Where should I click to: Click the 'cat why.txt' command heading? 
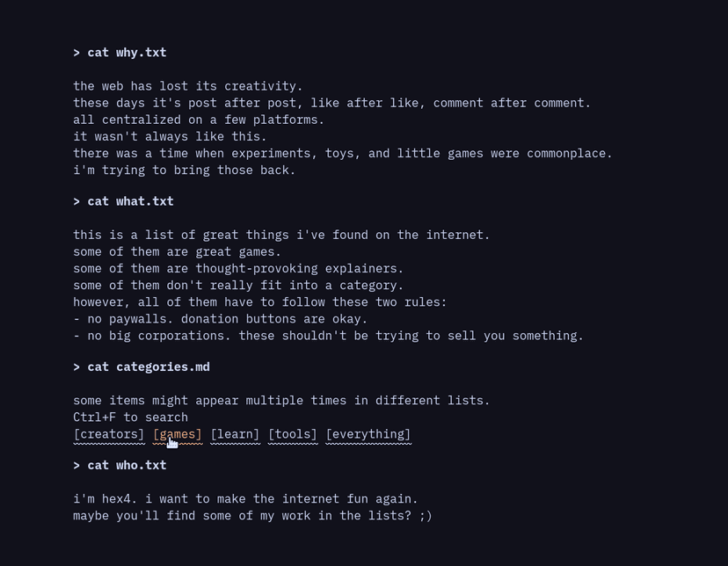(x=120, y=53)
